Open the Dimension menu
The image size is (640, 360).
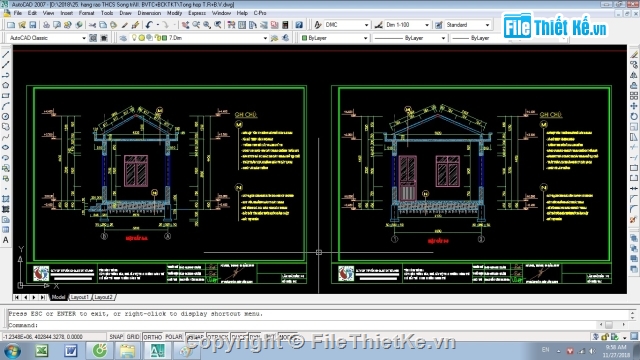[149, 13]
